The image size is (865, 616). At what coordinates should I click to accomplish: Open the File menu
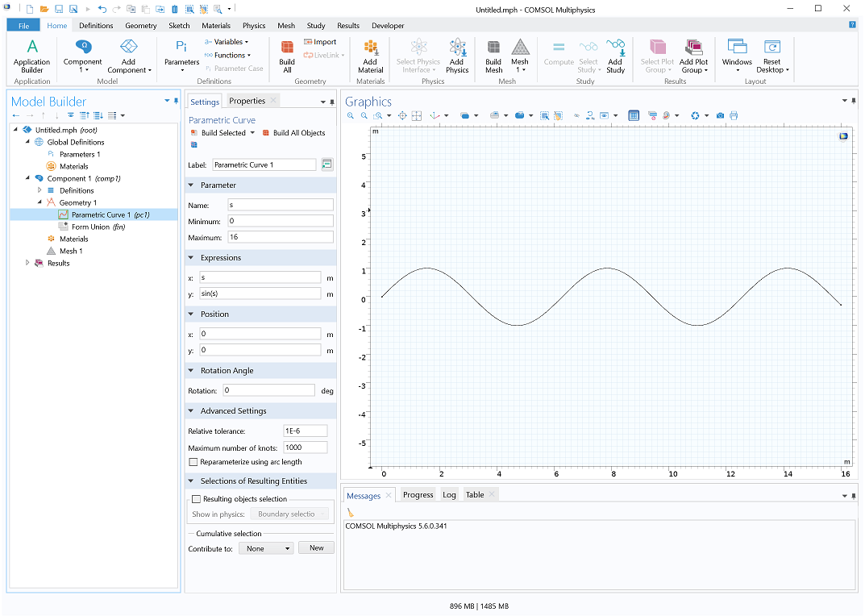coord(23,25)
